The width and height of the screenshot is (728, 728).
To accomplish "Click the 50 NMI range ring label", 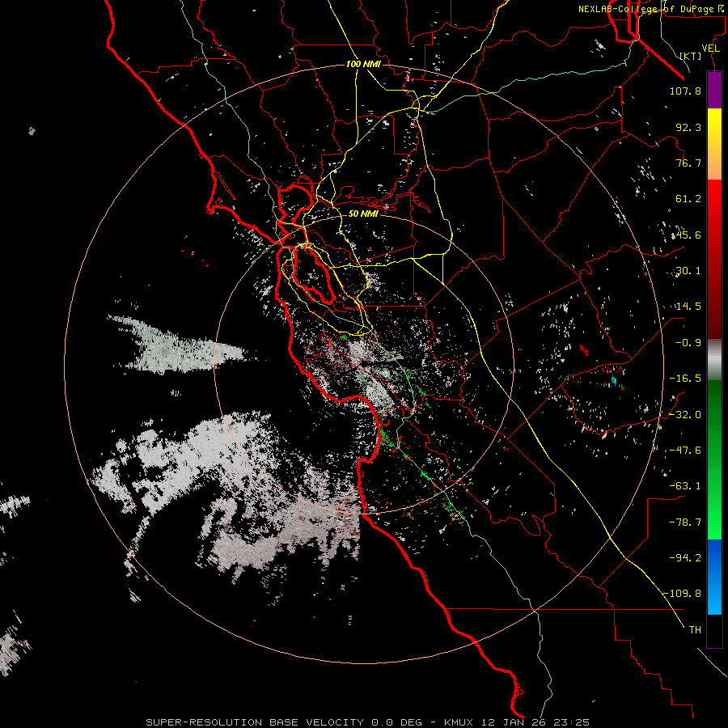I will [x=363, y=214].
